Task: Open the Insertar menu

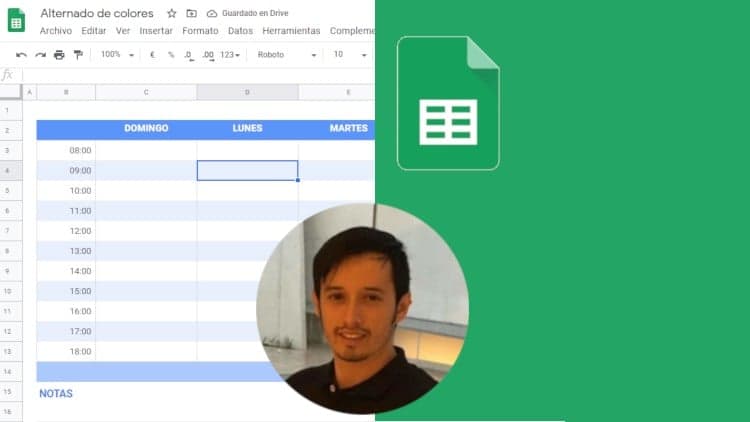Action: [x=156, y=31]
